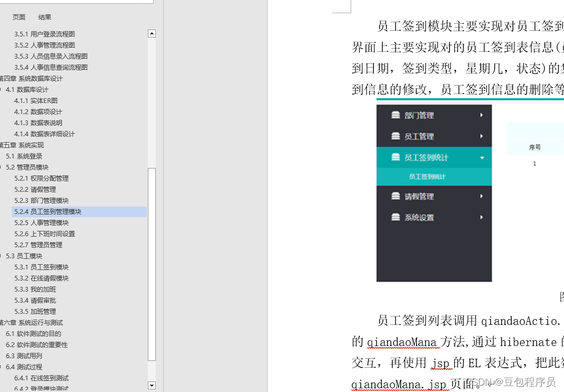Screen dimensions: 564x392
Task: Switch to the 结果 tab
Action: [44, 17]
